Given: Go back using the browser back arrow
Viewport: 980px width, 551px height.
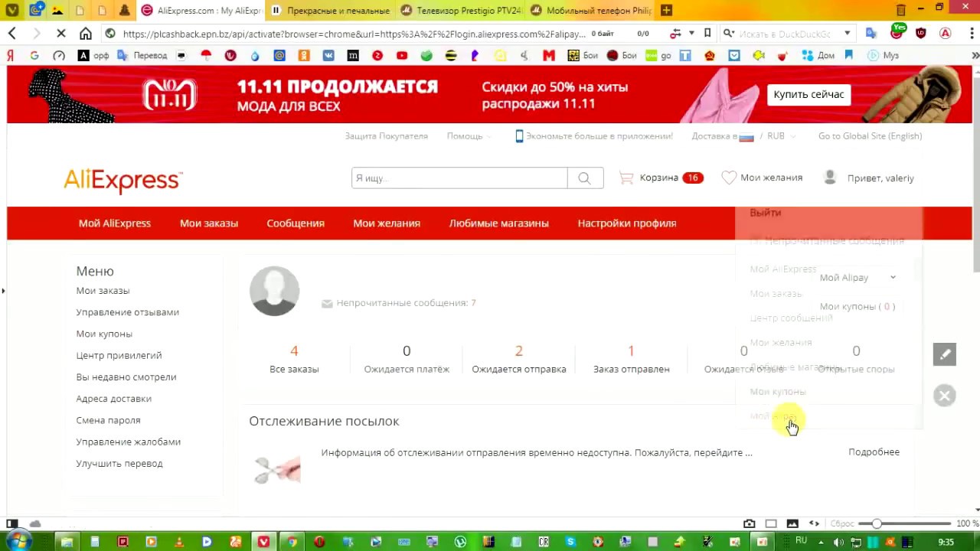Looking at the screenshot, I should coord(12,34).
